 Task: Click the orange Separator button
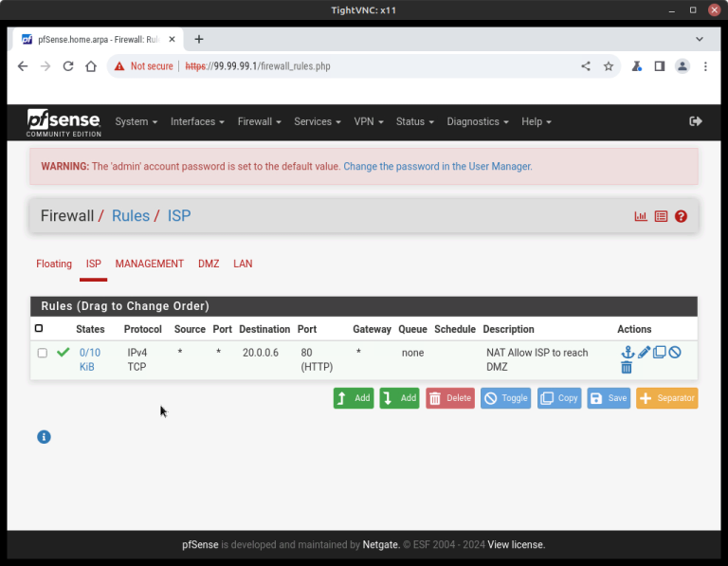666,398
